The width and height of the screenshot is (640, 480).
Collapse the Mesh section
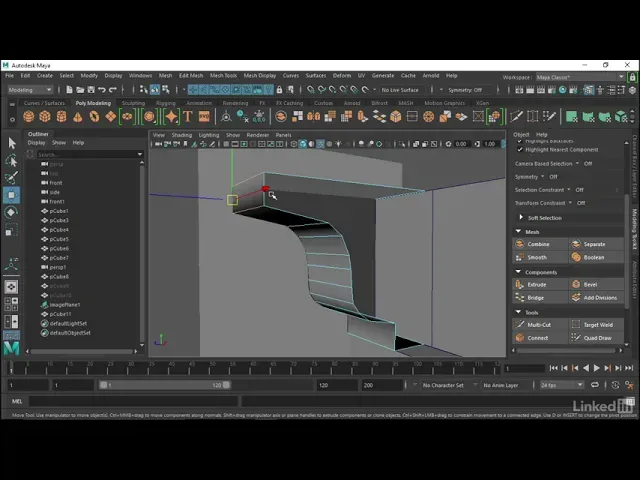tap(519, 231)
